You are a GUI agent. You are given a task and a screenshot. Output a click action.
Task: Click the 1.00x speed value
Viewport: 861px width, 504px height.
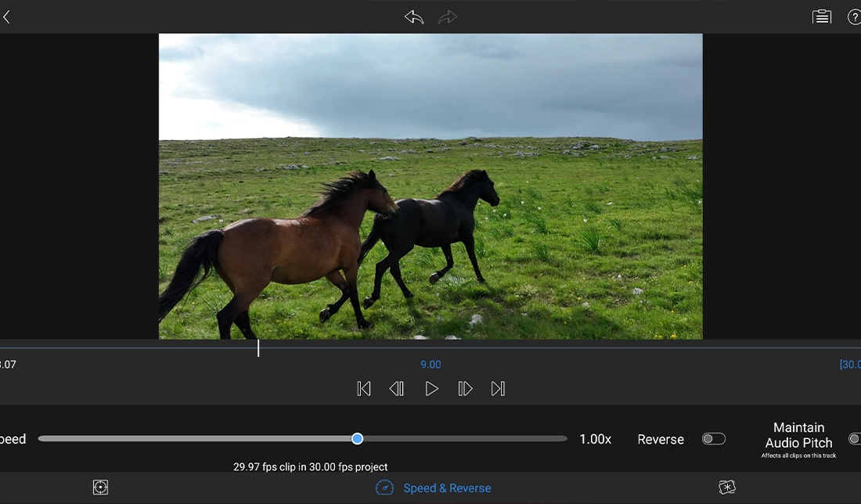(x=595, y=439)
